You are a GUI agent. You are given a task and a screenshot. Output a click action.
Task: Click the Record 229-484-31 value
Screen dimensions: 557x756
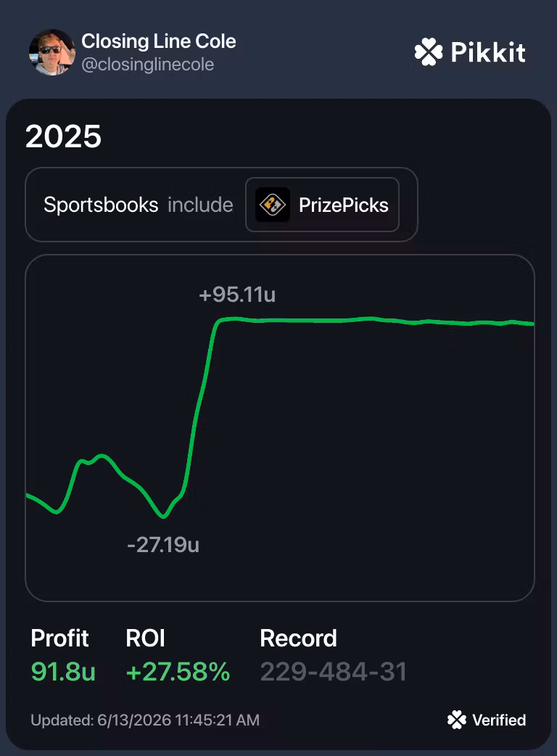click(334, 672)
